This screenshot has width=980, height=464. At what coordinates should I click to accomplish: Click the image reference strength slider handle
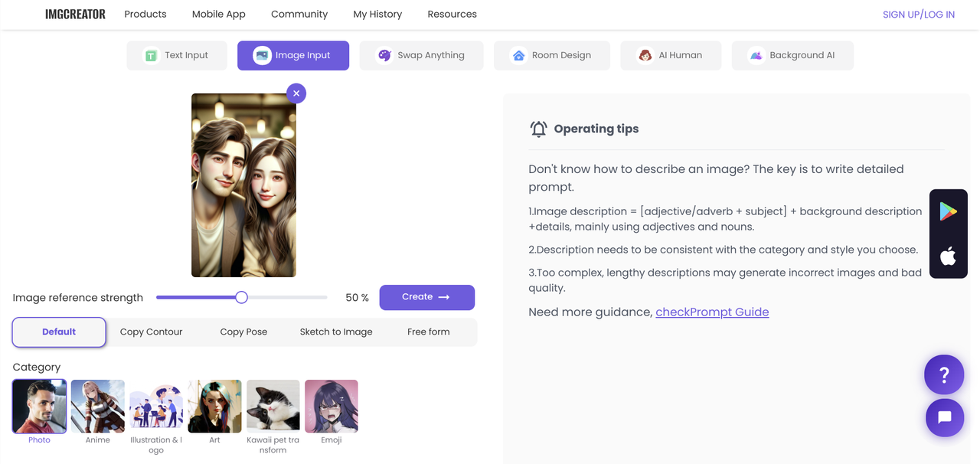(x=241, y=297)
